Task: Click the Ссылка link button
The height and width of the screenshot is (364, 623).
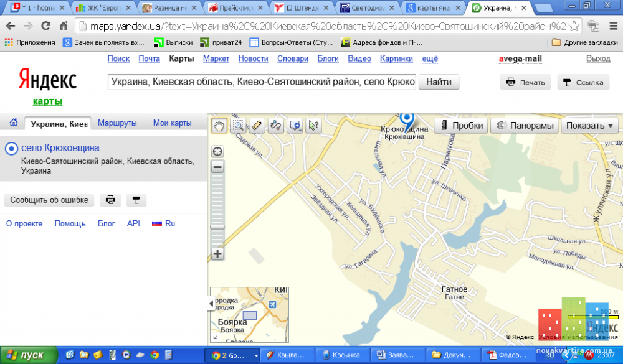Action: pos(583,83)
